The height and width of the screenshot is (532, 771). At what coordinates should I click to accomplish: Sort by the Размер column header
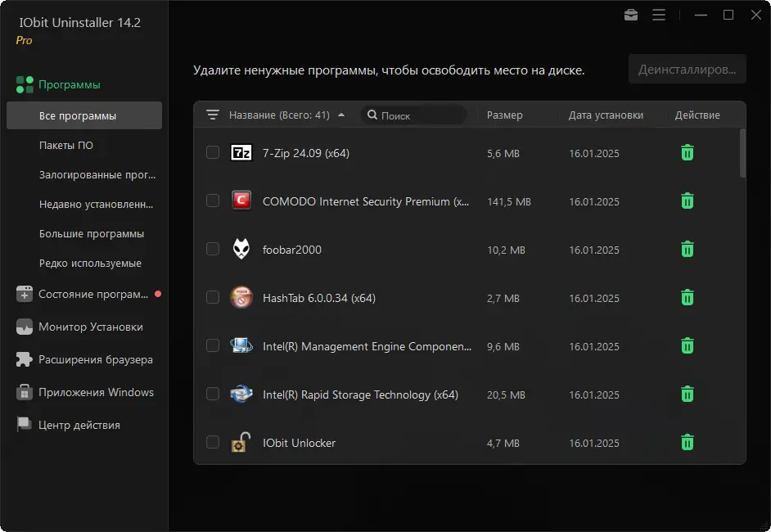pyautogui.click(x=504, y=115)
